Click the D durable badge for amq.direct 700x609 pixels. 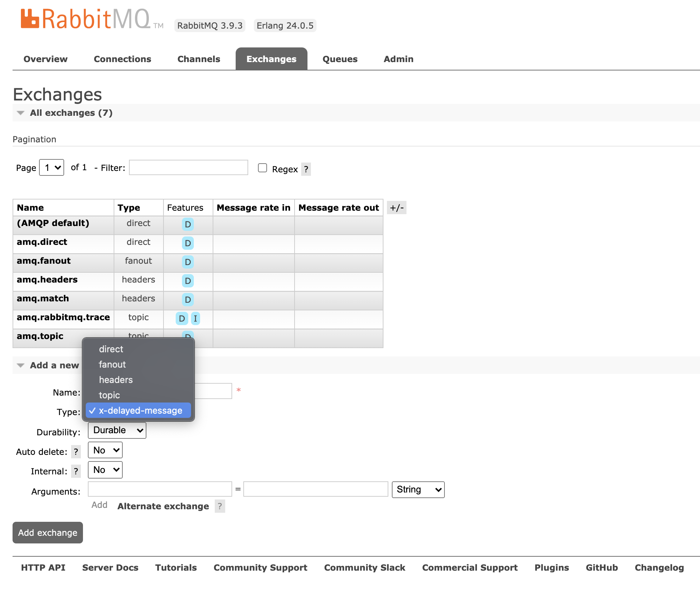pos(188,243)
